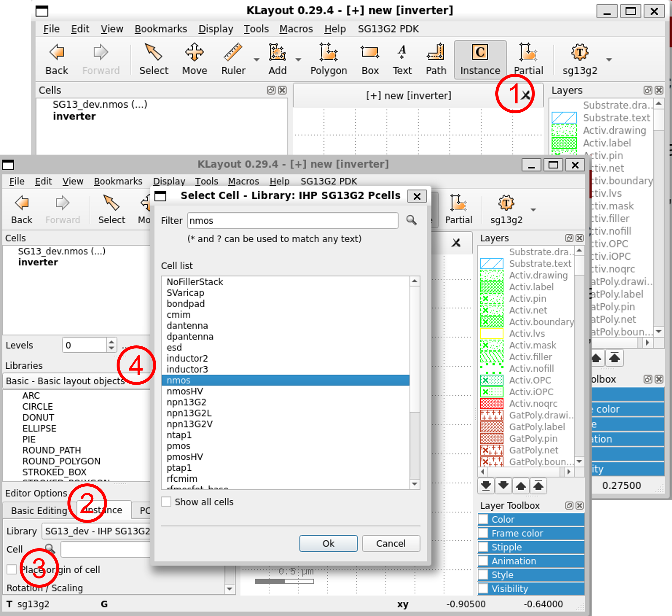Open the Macros menu in top window
This screenshot has width=672, height=616.
pos(296,29)
